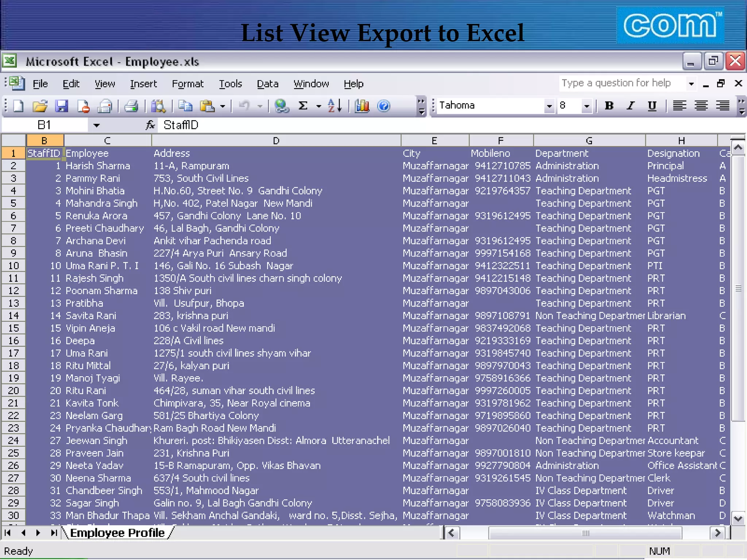Click the next sheet navigation button
The width and height of the screenshot is (747, 560).
click(38, 533)
